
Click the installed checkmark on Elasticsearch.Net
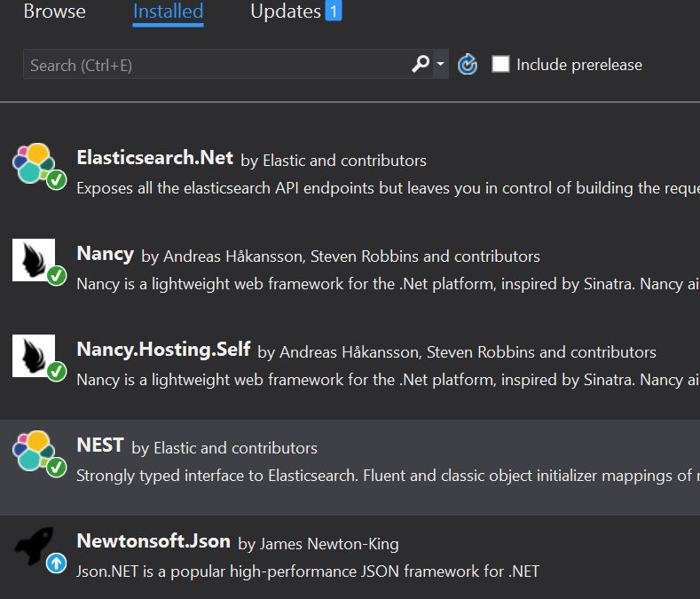tap(56, 180)
